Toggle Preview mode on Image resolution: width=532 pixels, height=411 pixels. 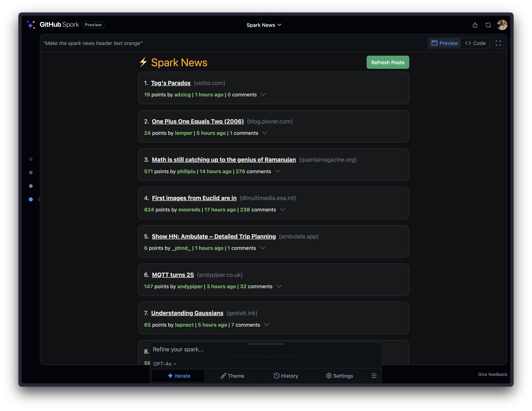444,43
